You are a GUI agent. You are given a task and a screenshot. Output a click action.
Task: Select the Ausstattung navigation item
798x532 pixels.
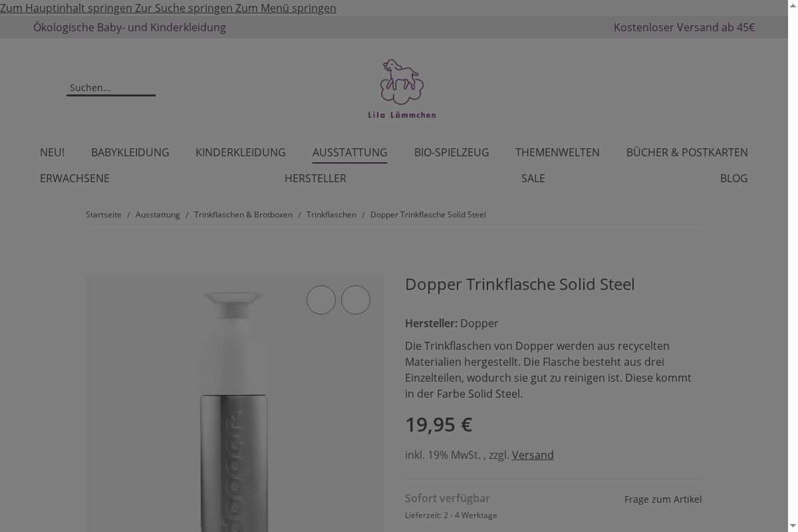tap(350, 152)
